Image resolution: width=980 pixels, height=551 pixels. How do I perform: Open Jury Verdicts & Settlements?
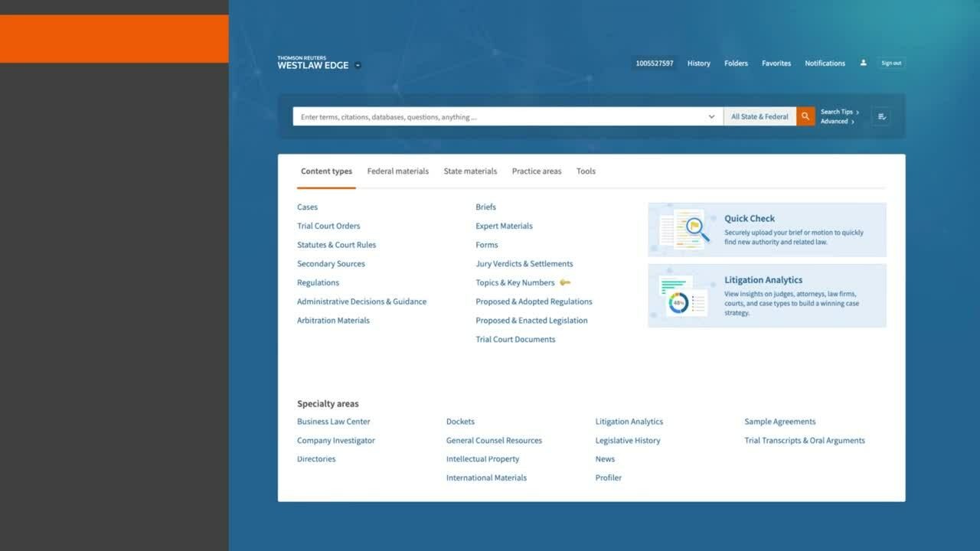(524, 264)
